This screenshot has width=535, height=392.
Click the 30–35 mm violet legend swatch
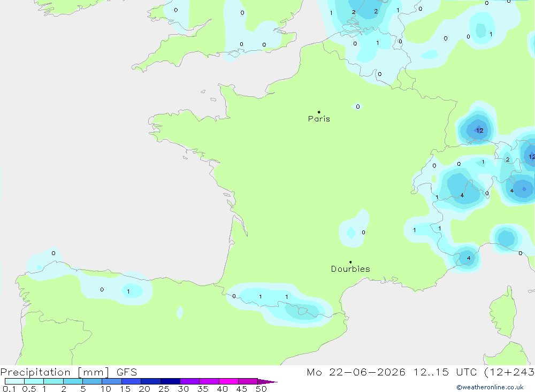(x=189, y=381)
